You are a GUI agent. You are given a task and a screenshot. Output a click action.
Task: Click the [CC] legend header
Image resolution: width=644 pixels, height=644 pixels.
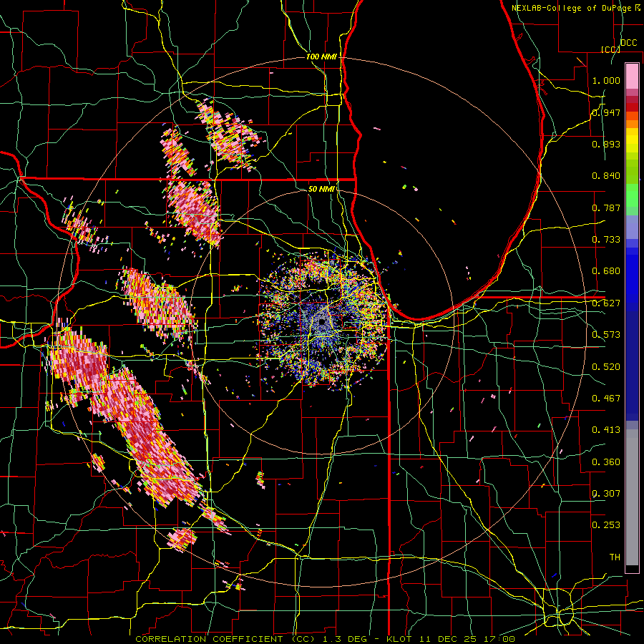pos(610,49)
